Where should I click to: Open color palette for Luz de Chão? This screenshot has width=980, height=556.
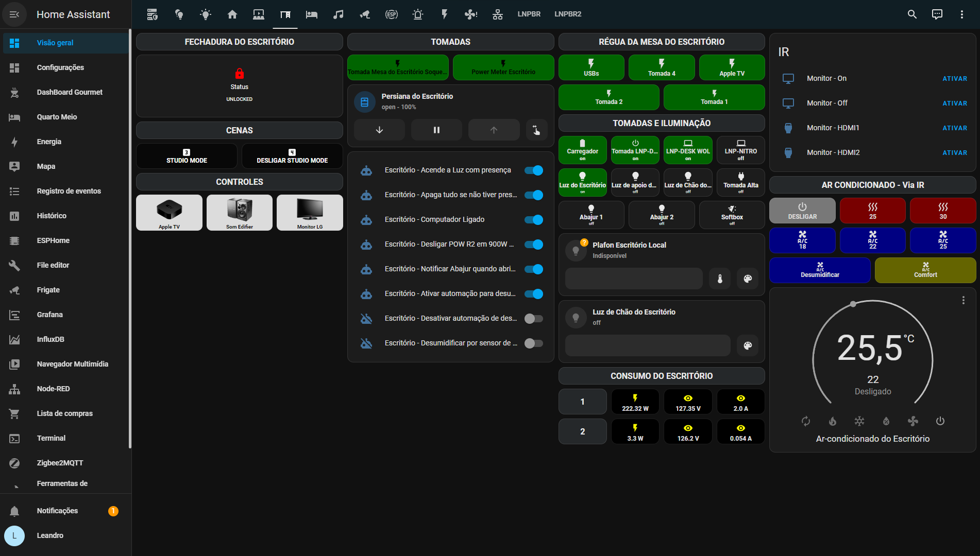point(748,345)
